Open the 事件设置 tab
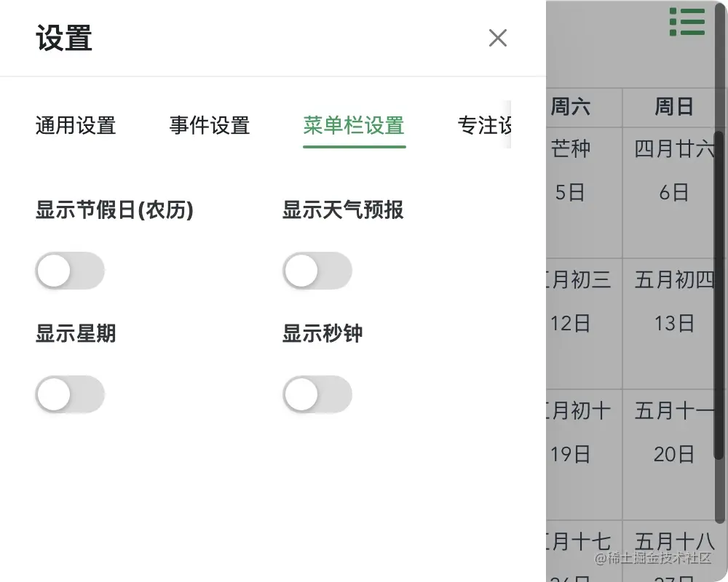Image resolution: width=728 pixels, height=582 pixels. 210,126
